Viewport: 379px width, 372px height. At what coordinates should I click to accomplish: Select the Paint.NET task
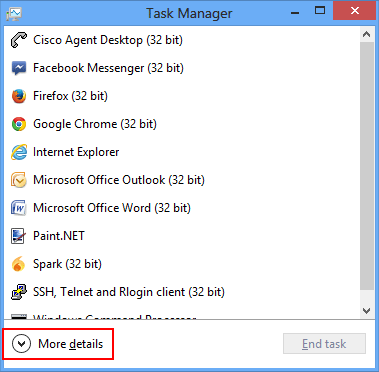(182, 236)
